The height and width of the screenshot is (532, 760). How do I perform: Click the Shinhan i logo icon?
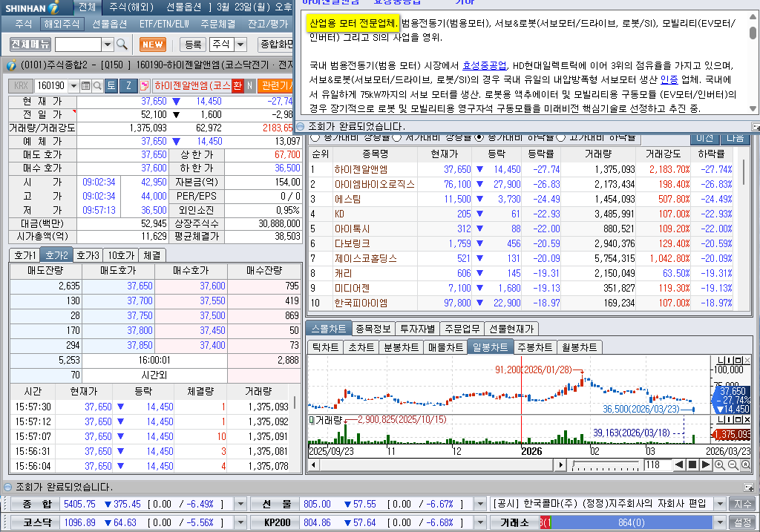coord(54,7)
